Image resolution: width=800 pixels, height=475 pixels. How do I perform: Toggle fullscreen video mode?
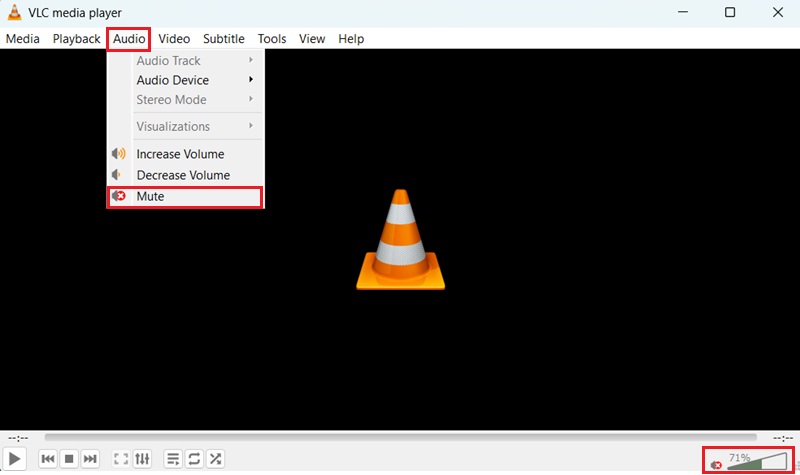pyautogui.click(x=121, y=459)
